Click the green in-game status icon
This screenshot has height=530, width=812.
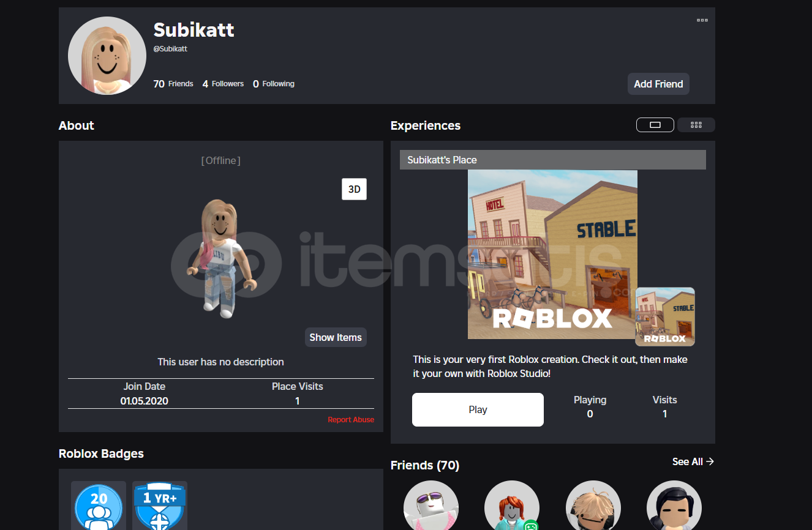pos(531,524)
